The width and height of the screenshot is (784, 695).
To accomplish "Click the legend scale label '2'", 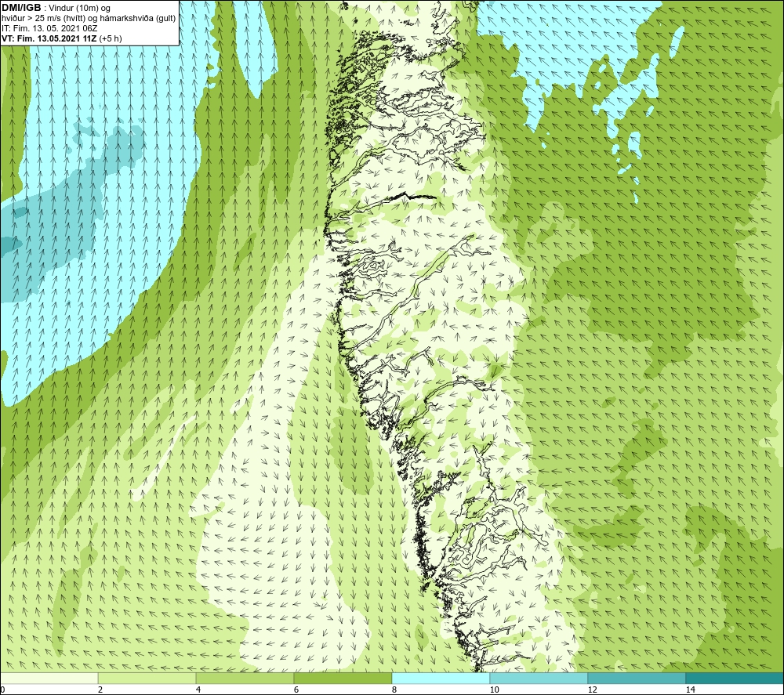I will (100, 690).
